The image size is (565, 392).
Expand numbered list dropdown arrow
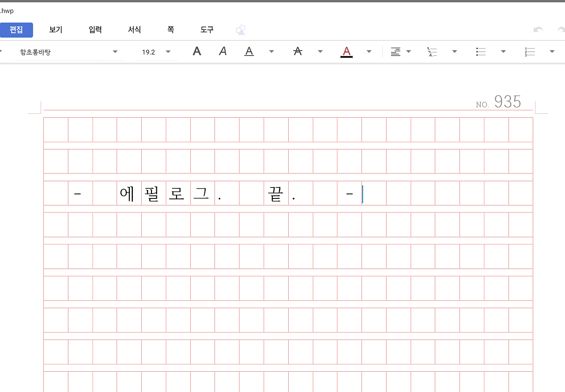click(x=552, y=52)
